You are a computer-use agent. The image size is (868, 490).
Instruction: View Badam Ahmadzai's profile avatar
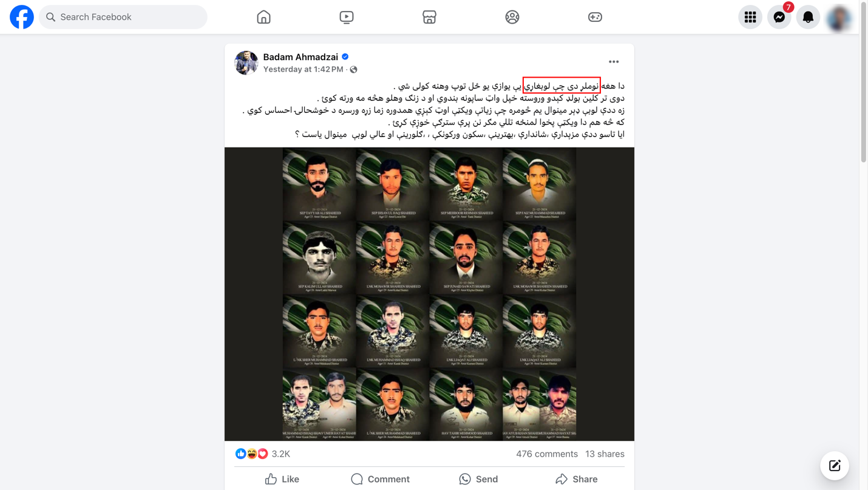click(246, 63)
